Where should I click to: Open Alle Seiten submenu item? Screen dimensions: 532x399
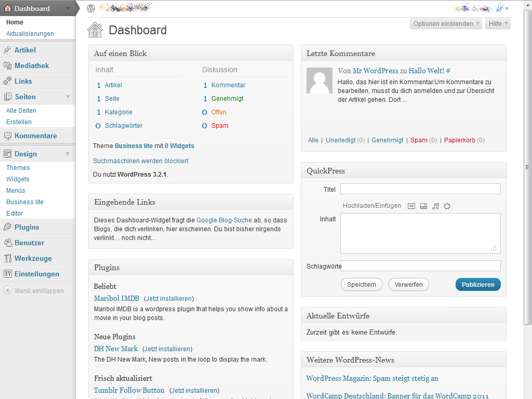pyautogui.click(x=21, y=110)
